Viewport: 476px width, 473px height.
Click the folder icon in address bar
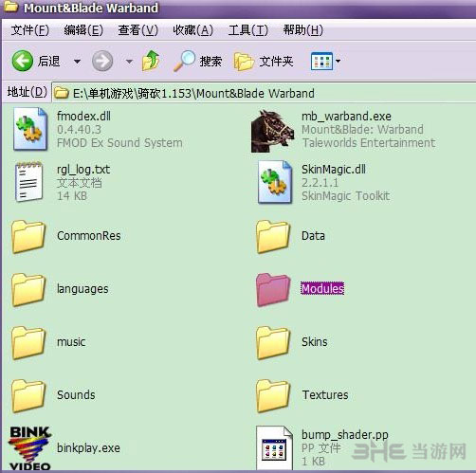point(62,93)
